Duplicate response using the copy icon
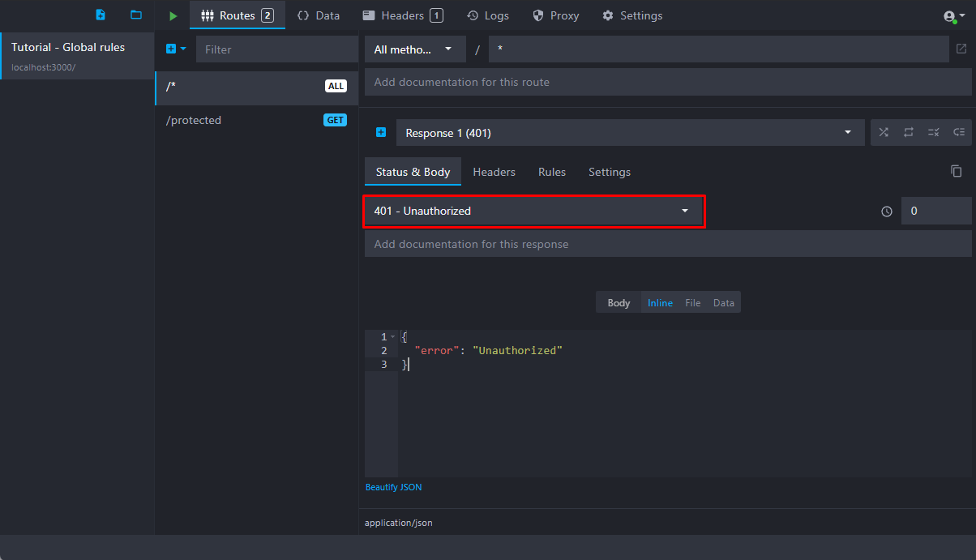 [x=957, y=171]
